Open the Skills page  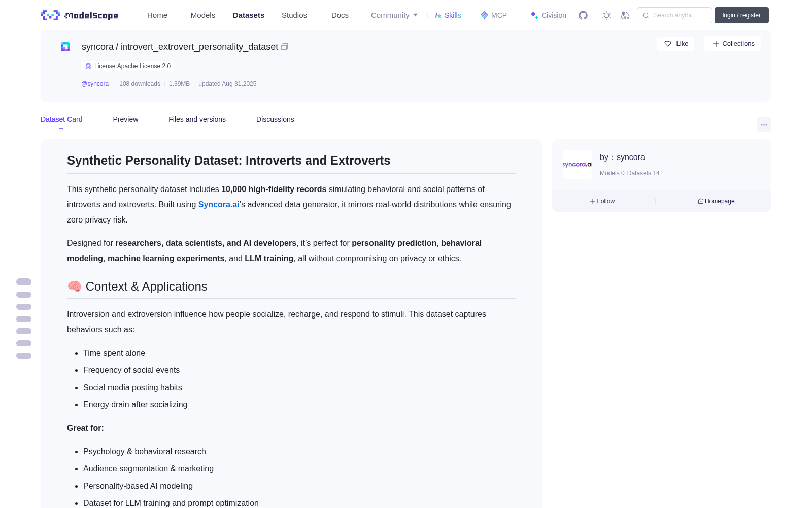coord(448,15)
